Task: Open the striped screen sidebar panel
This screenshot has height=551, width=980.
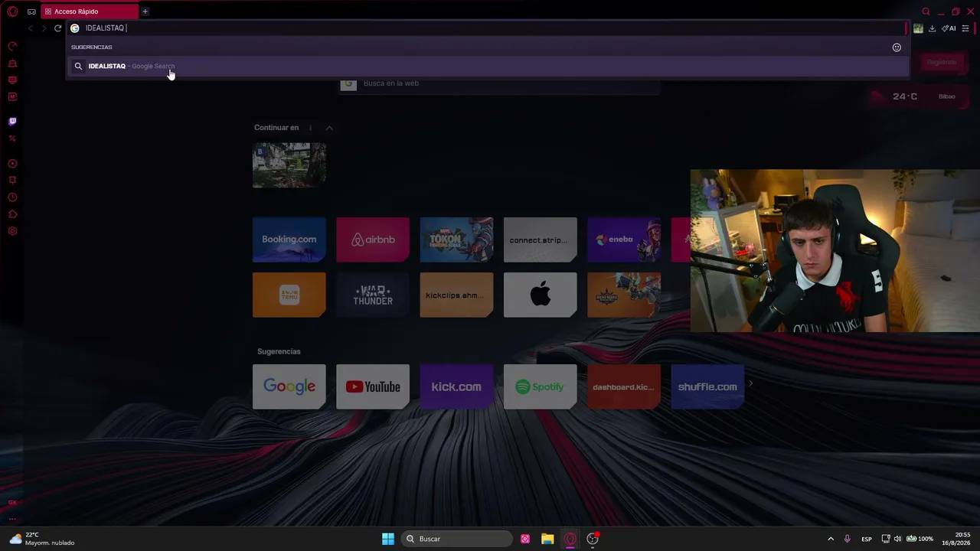Action: 12,80
